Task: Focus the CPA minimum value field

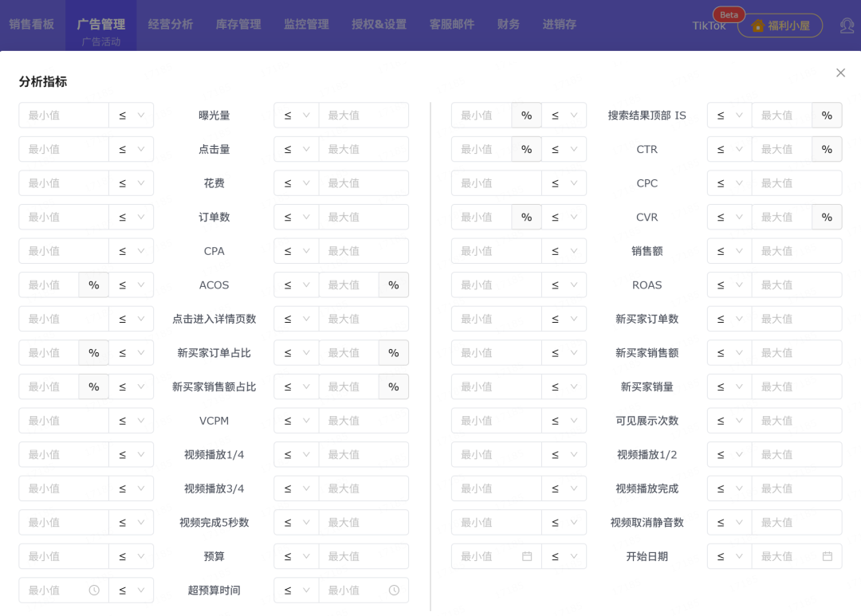Action: click(x=64, y=251)
